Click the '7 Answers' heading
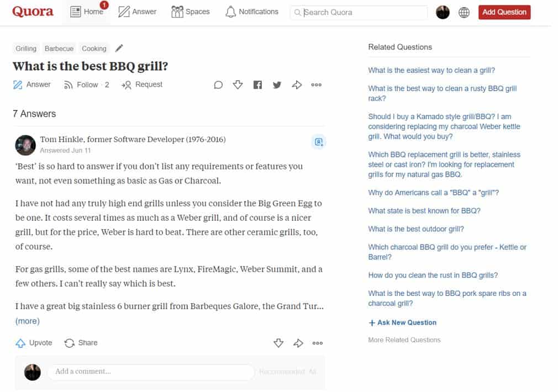Image resolution: width=558 pixels, height=392 pixels. coord(34,114)
